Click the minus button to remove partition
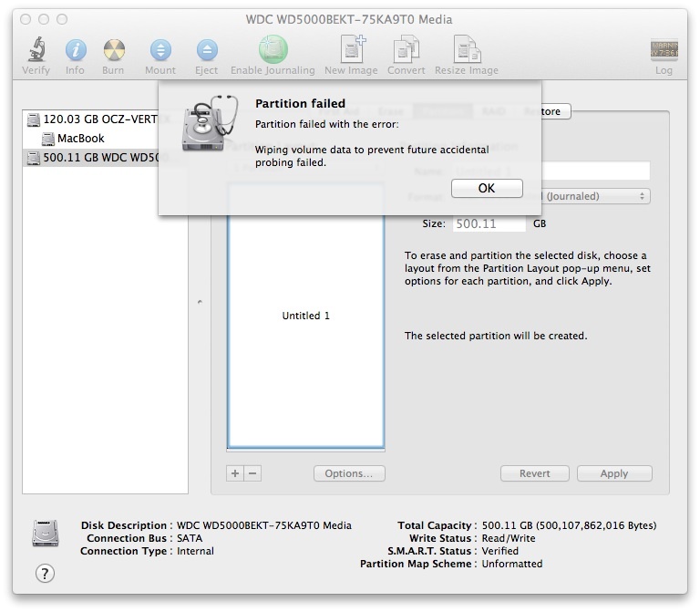The image size is (700, 612). click(252, 473)
